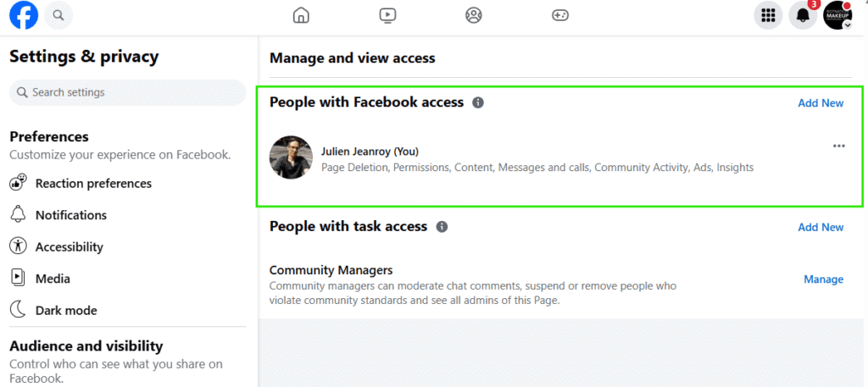Click Add New for Facebook access
868x387 pixels.
(821, 103)
